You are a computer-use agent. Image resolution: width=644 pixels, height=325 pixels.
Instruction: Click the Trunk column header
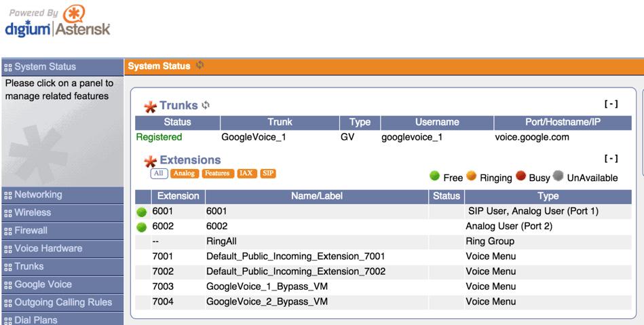click(x=280, y=122)
